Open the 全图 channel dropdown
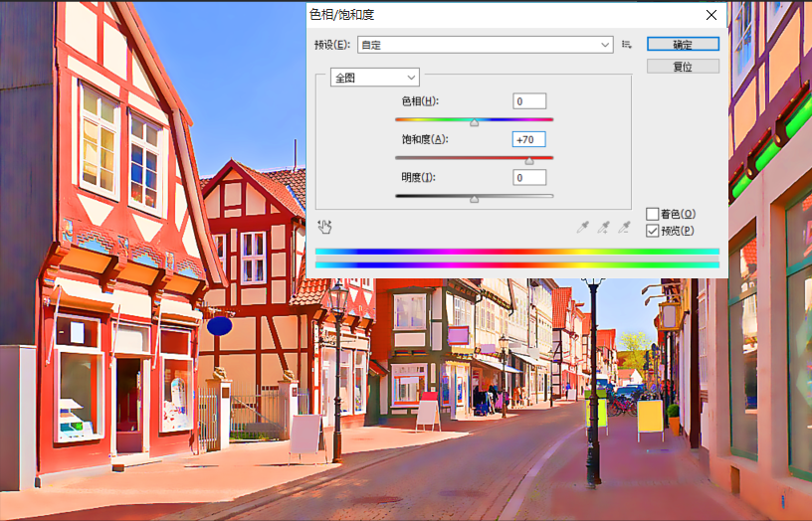 coord(375,78)
